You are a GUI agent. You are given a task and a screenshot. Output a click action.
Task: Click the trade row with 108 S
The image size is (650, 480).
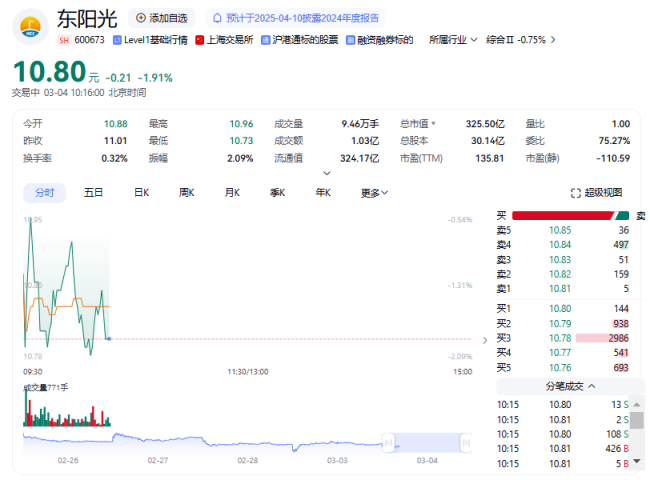[x=563, y=434]
